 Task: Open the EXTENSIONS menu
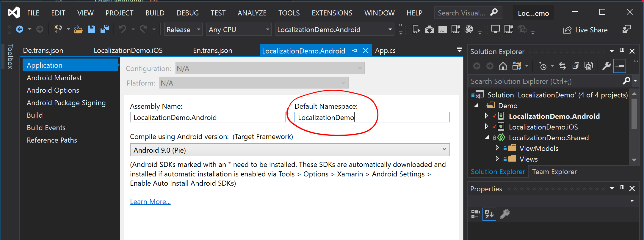click(x=332, y=13)
